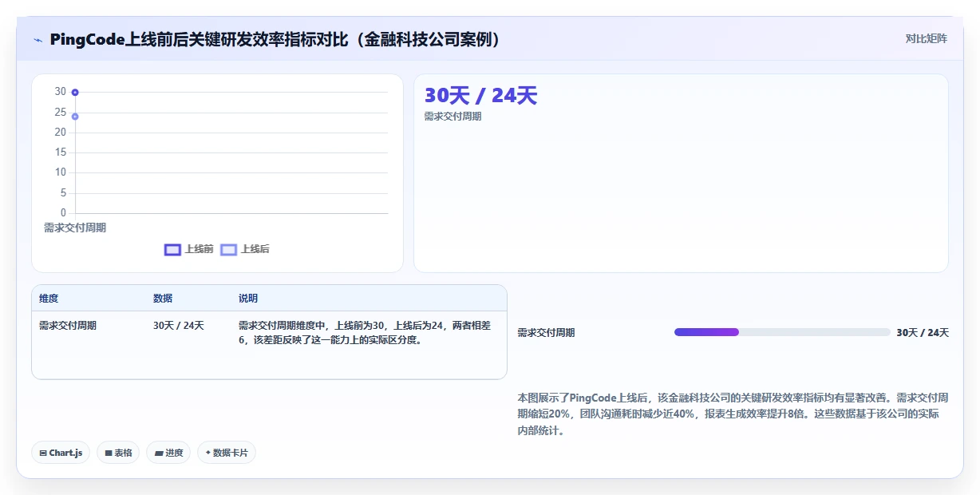The height and width of the screenshot is (495, 980).
Task: Click the 上线后 data point at 24
Action: click(x=75, y=117)
